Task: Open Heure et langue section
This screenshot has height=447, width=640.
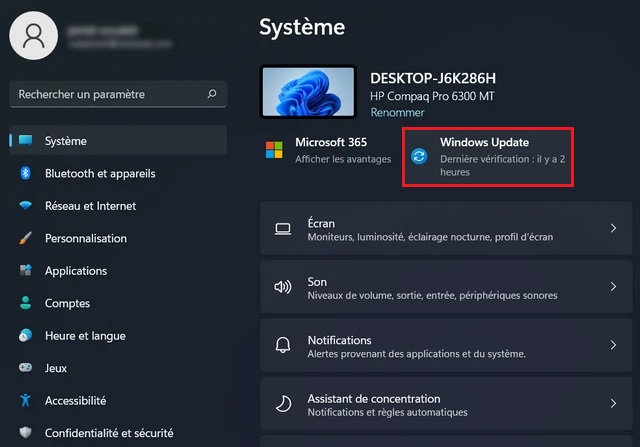Action: [118, 335]
